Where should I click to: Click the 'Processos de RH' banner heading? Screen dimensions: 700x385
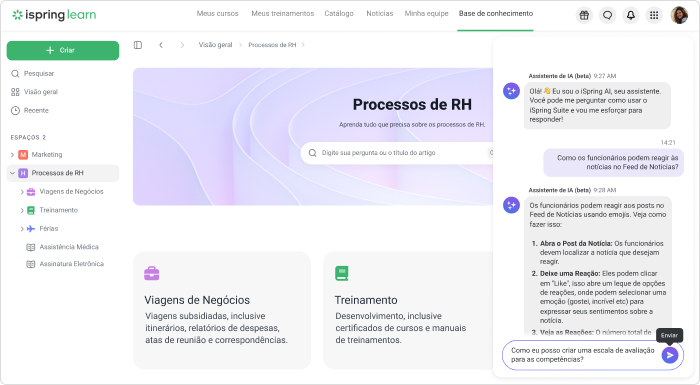(x=412, y=105)
